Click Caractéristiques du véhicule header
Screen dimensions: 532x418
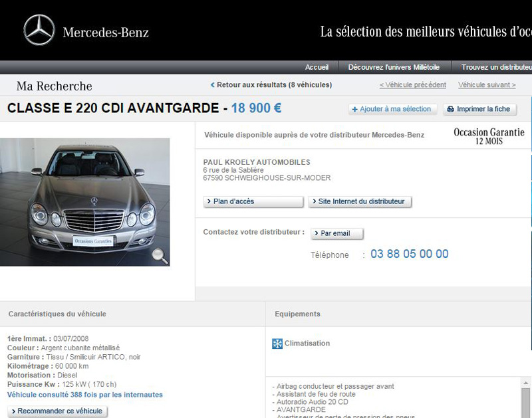click(57, 314)
